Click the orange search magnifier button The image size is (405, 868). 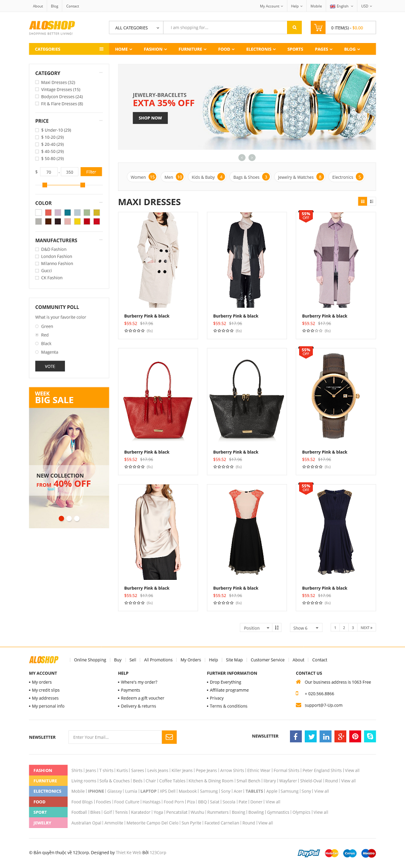point(294,27)
